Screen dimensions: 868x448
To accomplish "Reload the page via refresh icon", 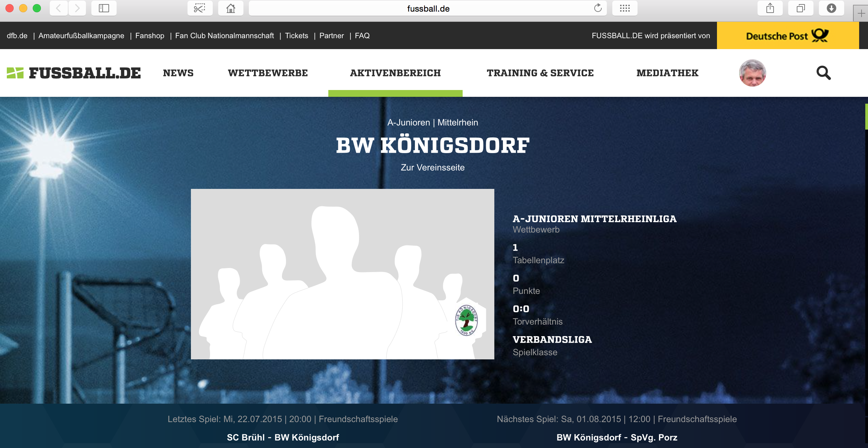I will 598,8.
